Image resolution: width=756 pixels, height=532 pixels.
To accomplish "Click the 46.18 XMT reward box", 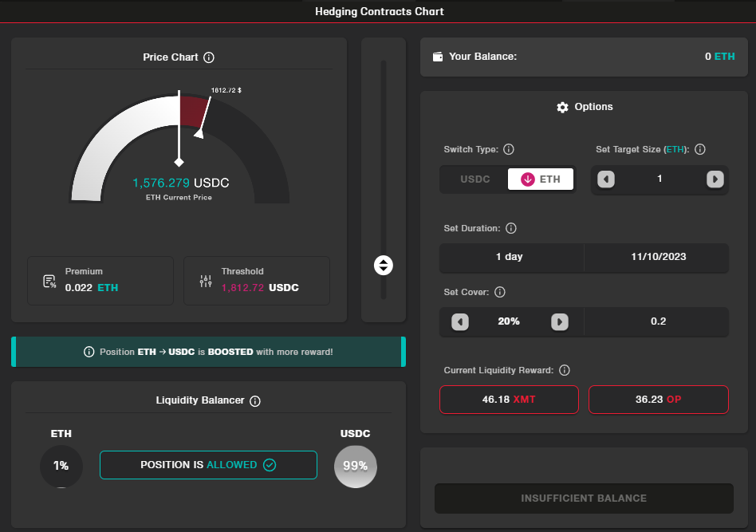I will click(509, 400).
